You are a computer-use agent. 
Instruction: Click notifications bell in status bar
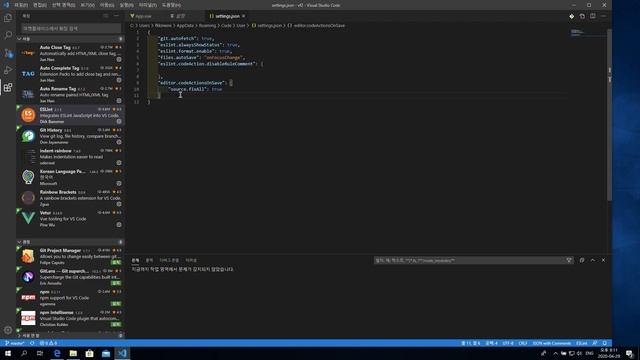tap(604, 343)
